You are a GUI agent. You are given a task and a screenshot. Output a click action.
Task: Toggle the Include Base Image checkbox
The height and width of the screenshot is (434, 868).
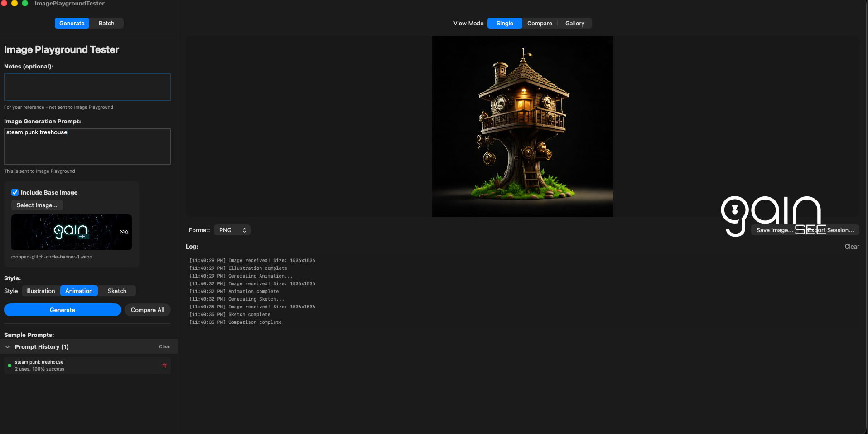click(15, 192)
